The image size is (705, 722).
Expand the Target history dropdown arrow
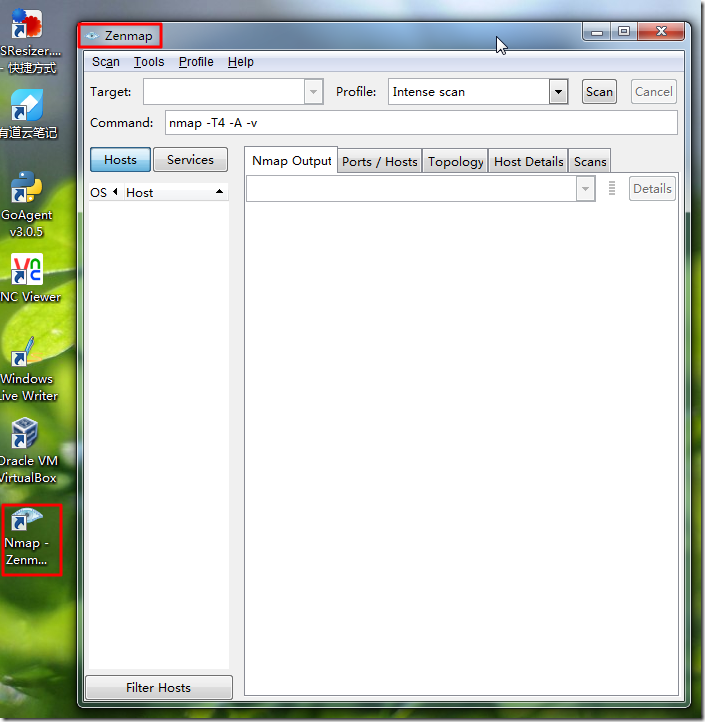coord(313,92)
